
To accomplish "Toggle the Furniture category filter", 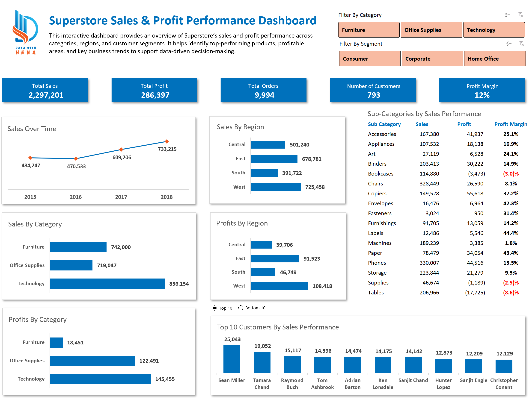I will (369, 30).
